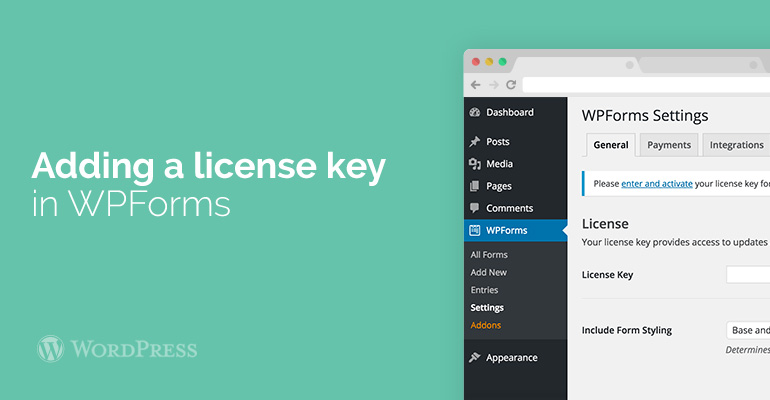Maximize window with green button
This screenshot has width=770, height=400.
click(x=502, y=61)
